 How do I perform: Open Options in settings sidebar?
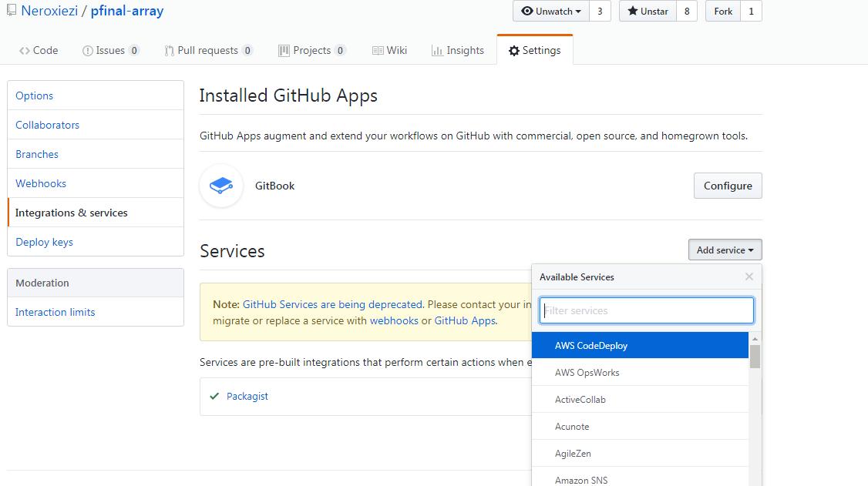tap(96, 96)
